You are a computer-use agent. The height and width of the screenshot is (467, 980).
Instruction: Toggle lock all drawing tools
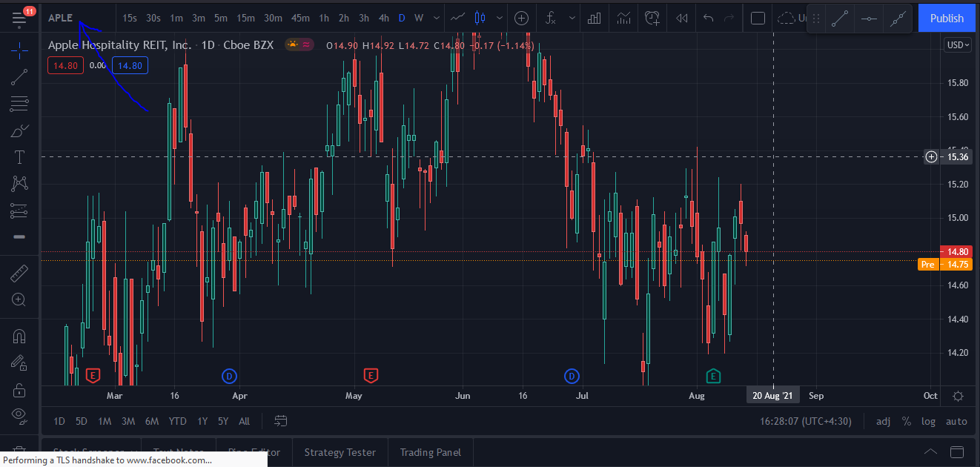click(x=19, y=390)
